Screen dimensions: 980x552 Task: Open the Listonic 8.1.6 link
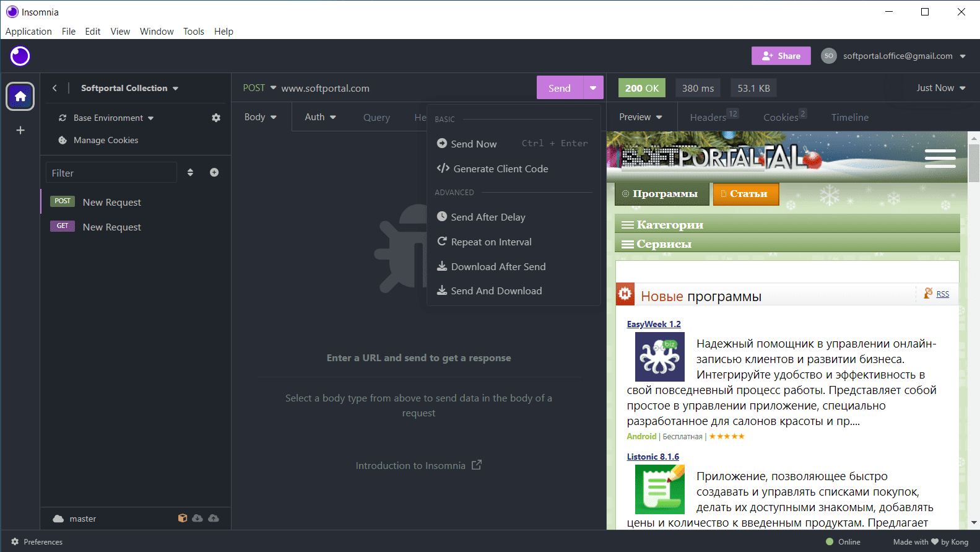pos(653,457)
